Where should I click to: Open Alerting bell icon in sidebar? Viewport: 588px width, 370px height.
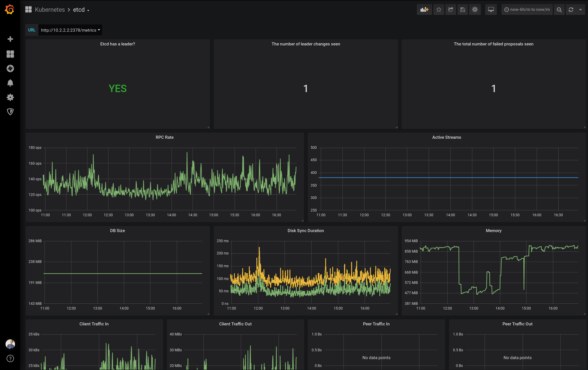point(10,83)
